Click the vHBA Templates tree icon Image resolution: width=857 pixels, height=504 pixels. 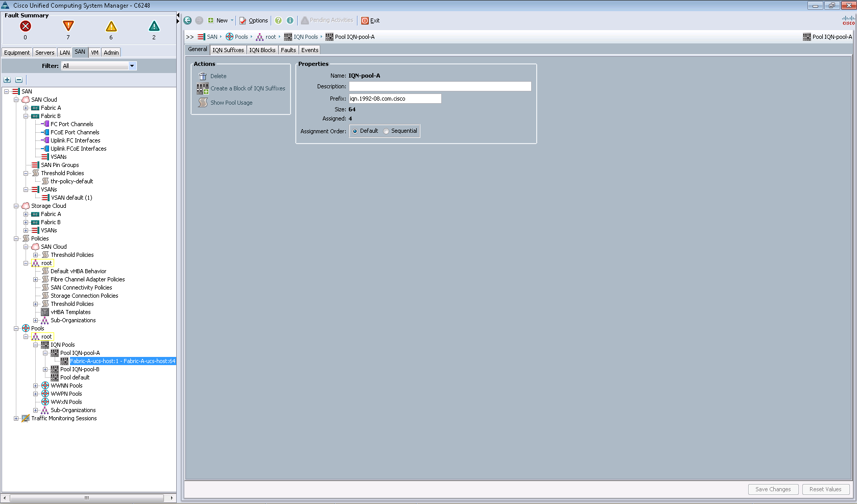[45, 312]
